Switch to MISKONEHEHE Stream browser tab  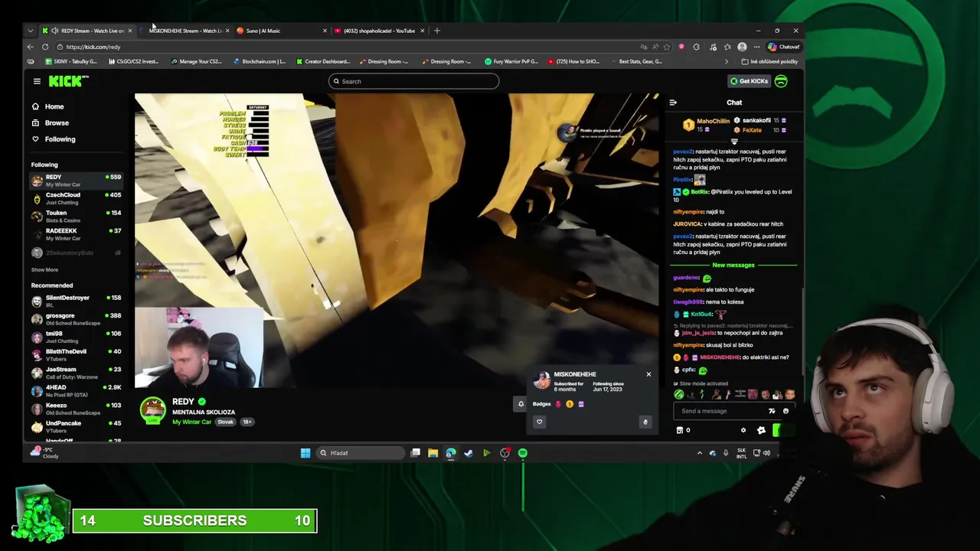(184, 31)
